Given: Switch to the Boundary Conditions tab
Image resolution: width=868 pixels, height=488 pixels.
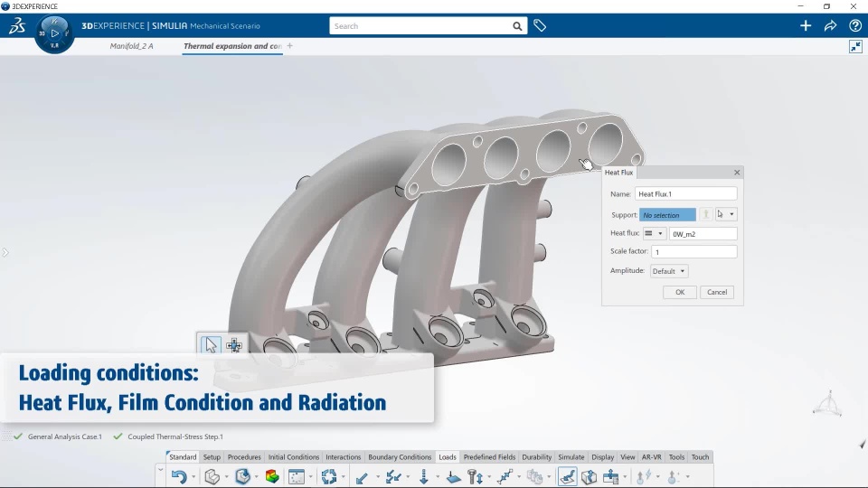Looking at the screenshot, I should (400, 457).
